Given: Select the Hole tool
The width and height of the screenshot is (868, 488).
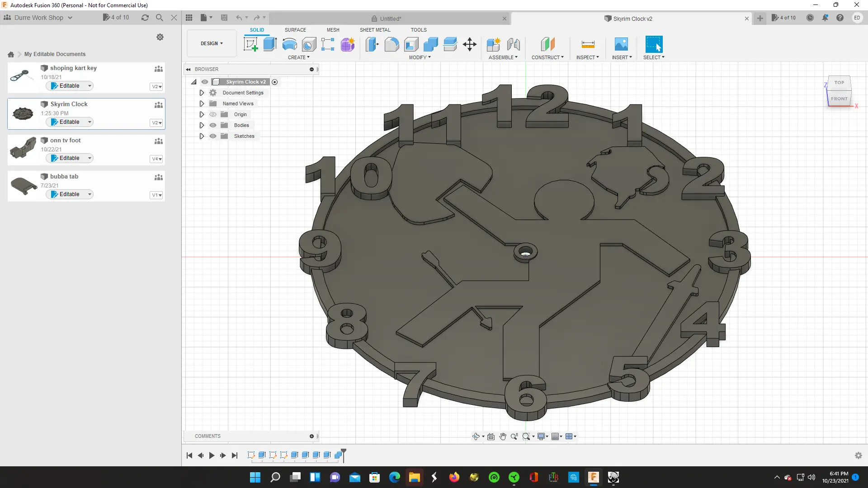Looking at the screenshot, I should click(309, 44).
